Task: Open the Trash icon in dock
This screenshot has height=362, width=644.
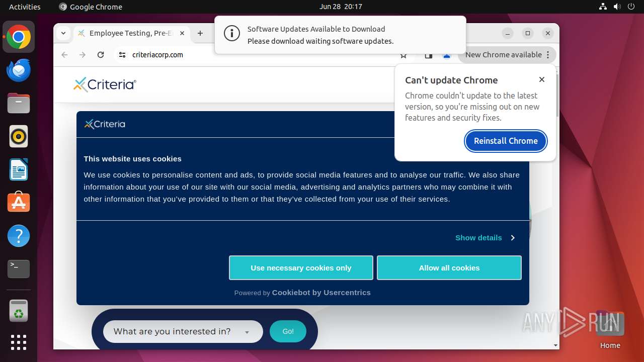Action: [x=19, y=311]
